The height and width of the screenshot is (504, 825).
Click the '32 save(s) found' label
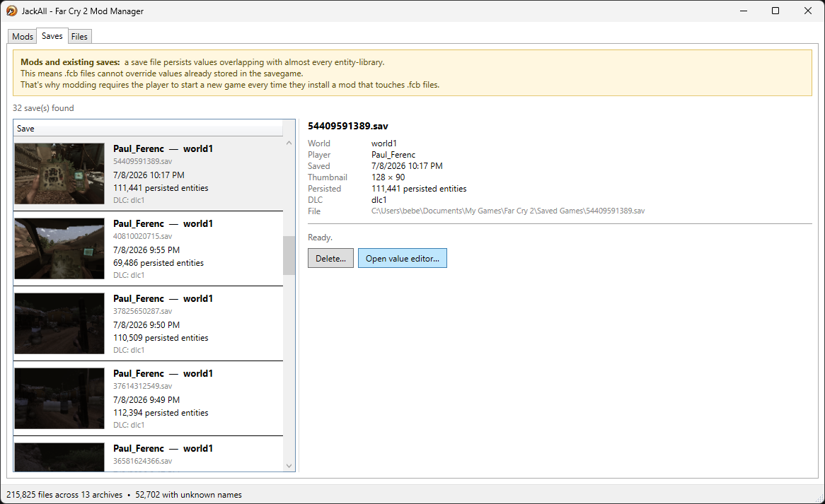pyautogui.click(x=43, y=107)
